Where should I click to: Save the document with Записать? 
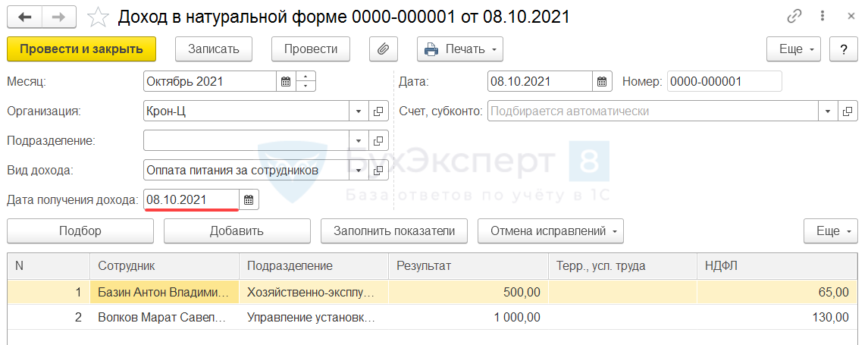tap(214, 49)
